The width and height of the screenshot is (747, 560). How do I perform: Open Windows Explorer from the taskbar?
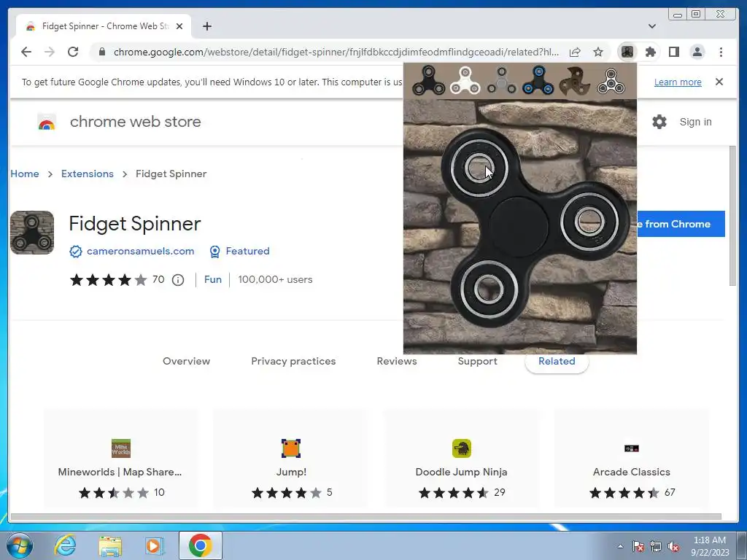110,545
